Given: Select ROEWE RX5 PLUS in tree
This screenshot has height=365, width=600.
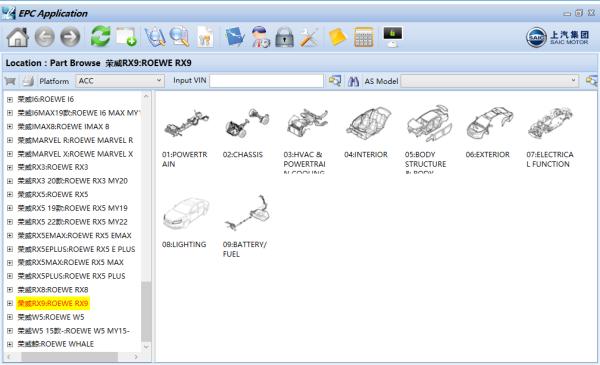Looking at the screenshot, I should coord(71,276).
